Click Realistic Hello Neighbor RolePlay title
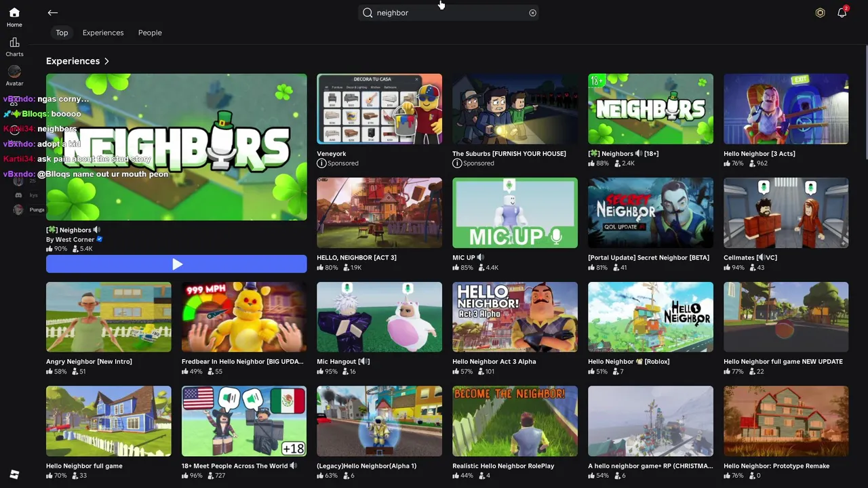 click(503, 466)
